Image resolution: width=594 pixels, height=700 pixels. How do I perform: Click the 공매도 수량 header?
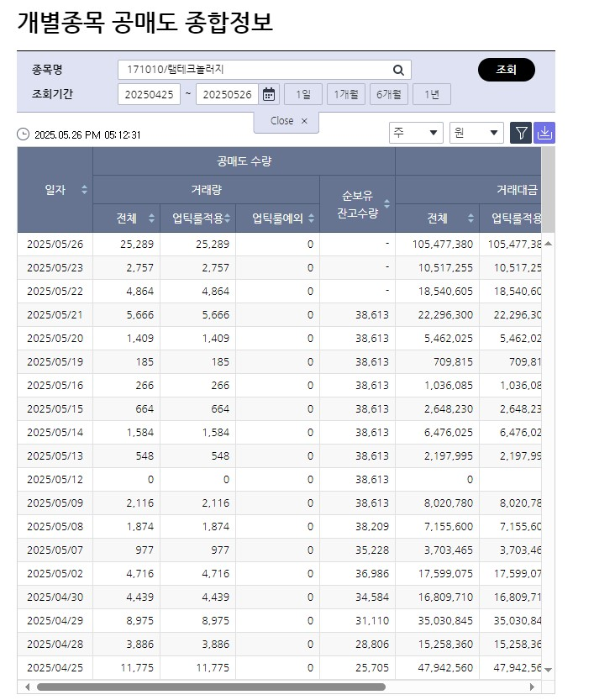[x=244, y=161]
